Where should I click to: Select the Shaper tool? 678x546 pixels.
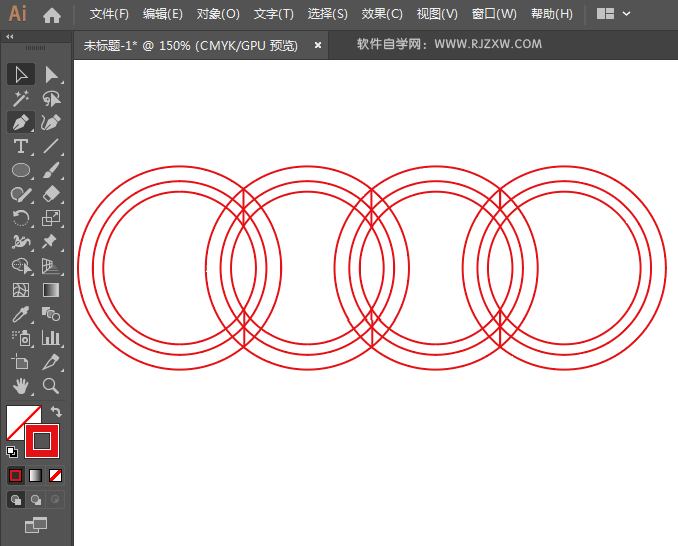tap(21, 194)
